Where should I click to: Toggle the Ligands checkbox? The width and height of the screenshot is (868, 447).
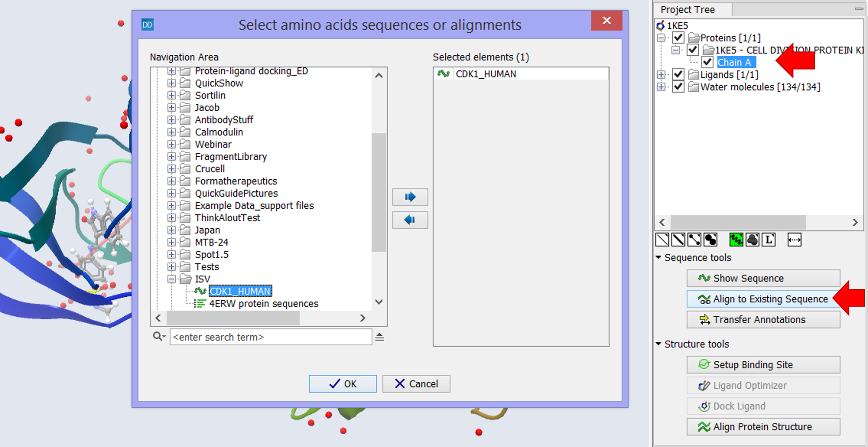point(678,74)
